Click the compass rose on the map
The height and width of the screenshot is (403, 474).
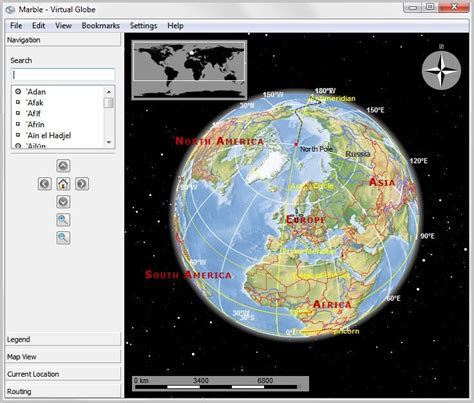click(441, 70)
